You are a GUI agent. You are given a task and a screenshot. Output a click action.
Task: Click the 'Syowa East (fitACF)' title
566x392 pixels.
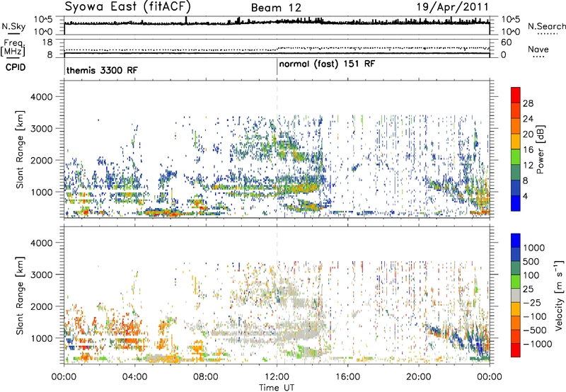[x=128, y=6]
